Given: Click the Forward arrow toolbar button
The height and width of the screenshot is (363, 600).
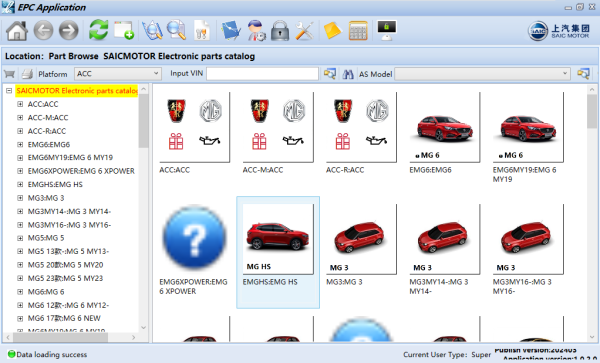Looking at the screenshot, I should pos(68,31).
